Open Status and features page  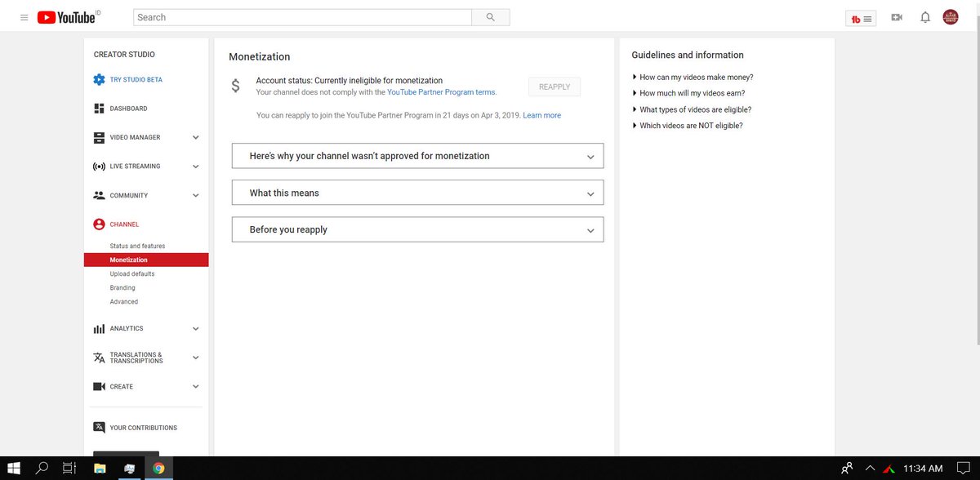(x=137, y=246)
